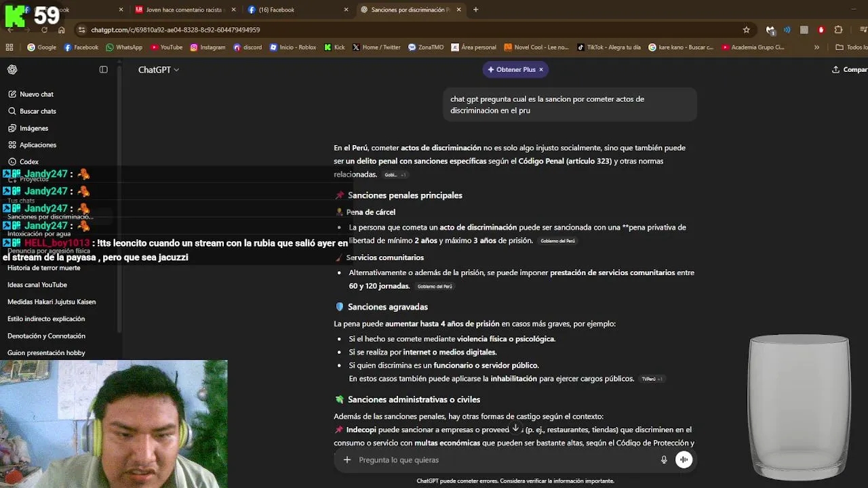The width and height of the screenshot is (868, 488).
Task: Open Codex from the sidebar
Action: pos(24,162)
